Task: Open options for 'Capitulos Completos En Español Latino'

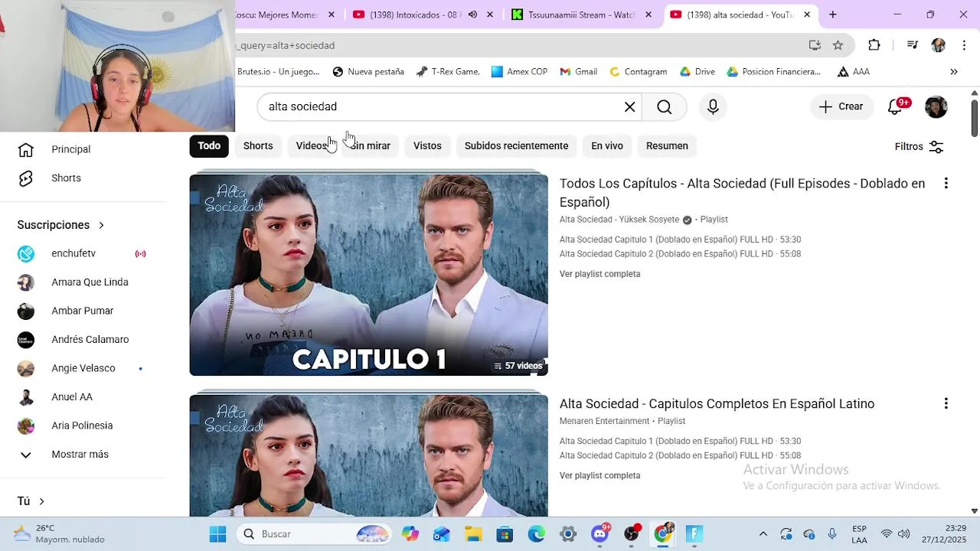Action: [946, 404]
